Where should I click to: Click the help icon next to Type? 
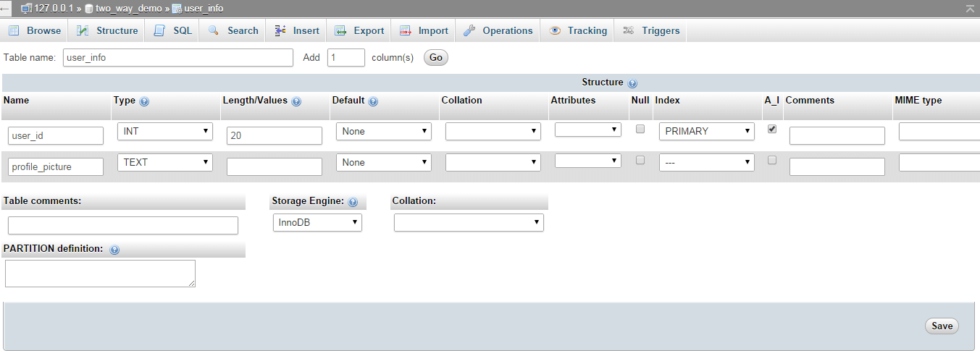144,101
